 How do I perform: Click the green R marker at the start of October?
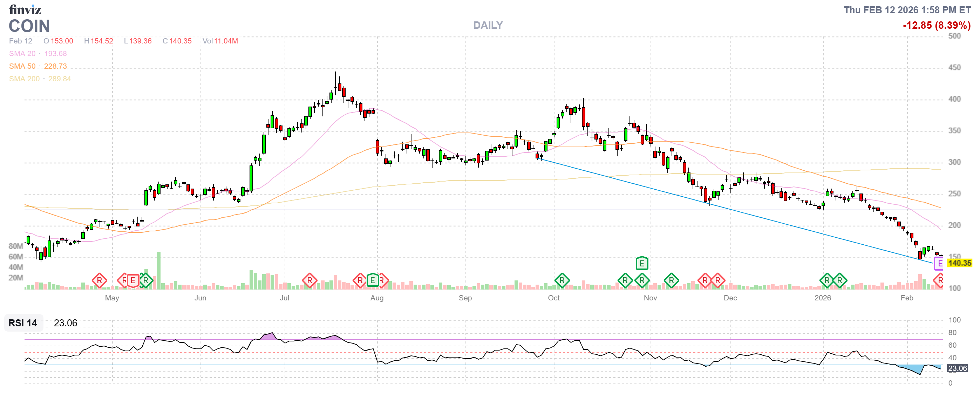(x=562, y=281)
